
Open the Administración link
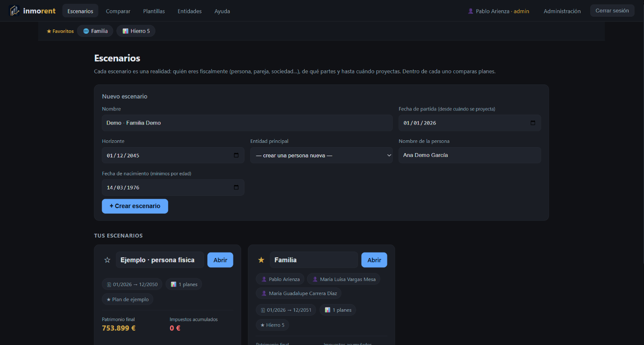point(562,11)
